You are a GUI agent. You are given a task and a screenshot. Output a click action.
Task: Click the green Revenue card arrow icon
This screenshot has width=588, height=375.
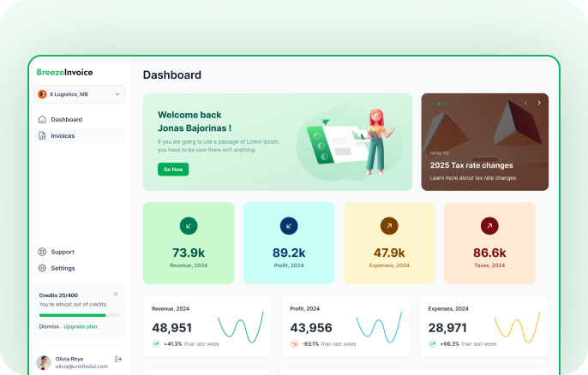tap(189, 226)
